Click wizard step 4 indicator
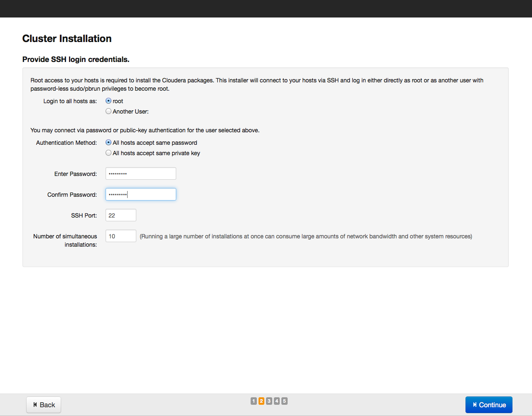Screen dimensions: 532x416 pos(277,401)
